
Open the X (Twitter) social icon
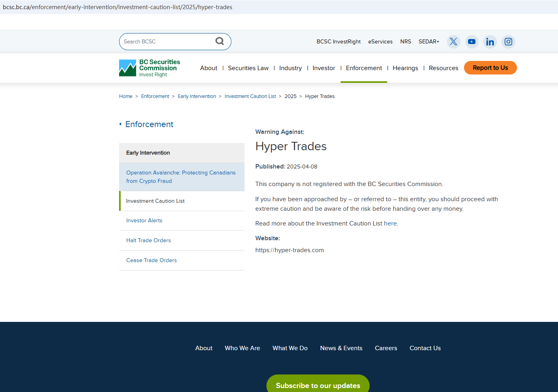pos(453,42)
